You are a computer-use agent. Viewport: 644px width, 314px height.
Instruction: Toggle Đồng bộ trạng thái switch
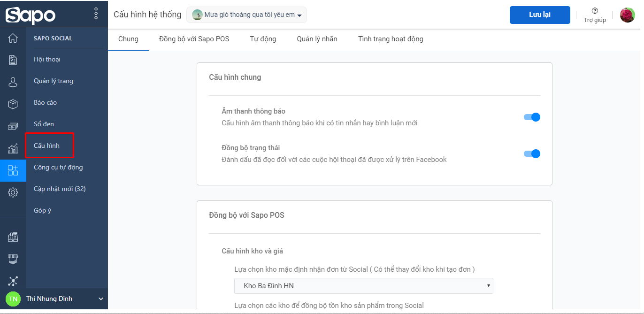click(x=532, y=153)
